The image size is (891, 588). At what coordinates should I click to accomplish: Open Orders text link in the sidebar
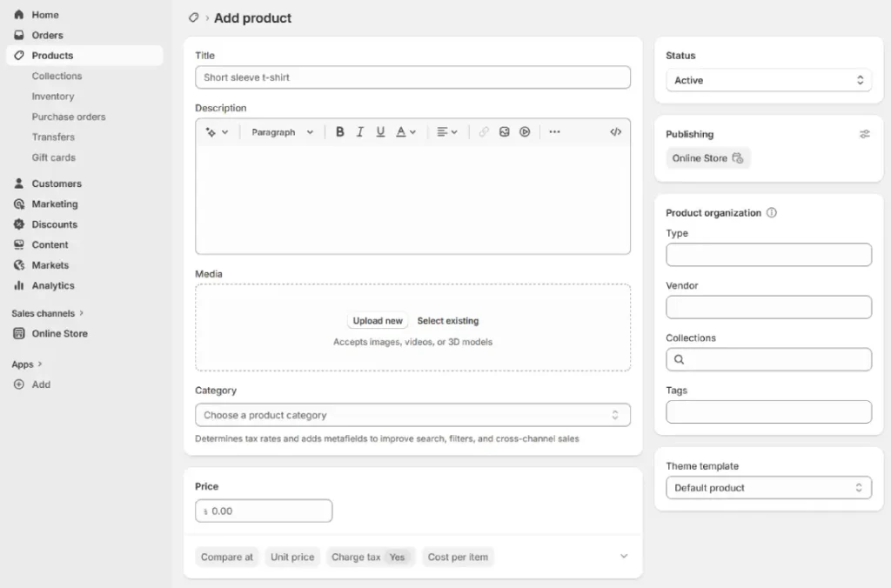tap(47, 35)
